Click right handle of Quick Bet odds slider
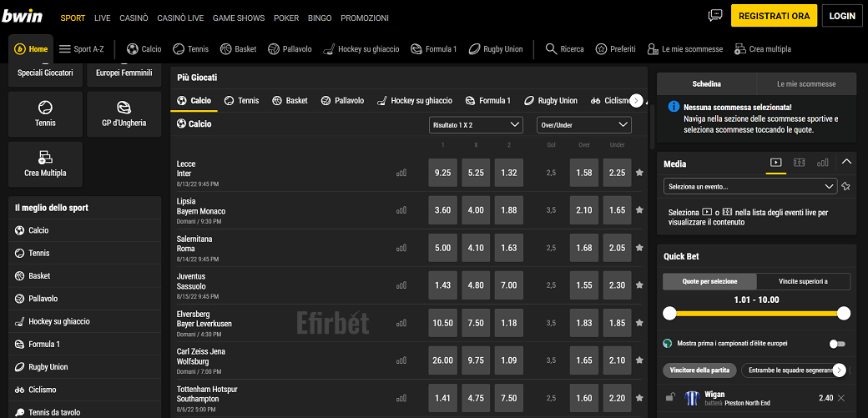This screenshot has width=868, height=418. click(x=844, y=314)
